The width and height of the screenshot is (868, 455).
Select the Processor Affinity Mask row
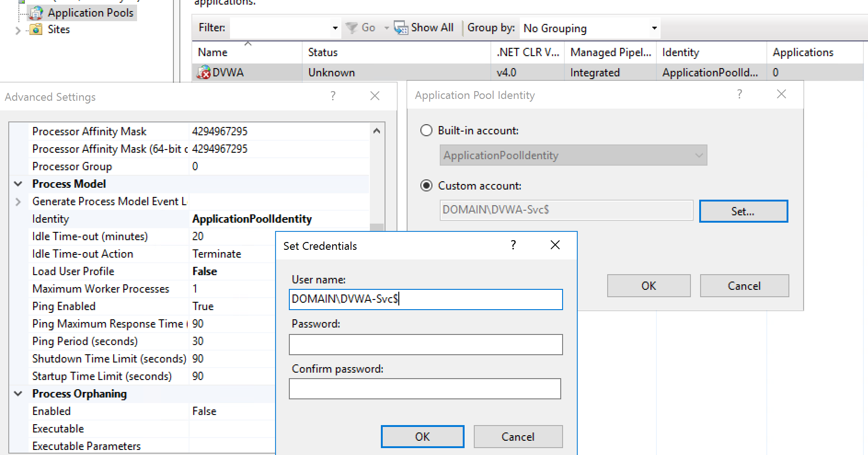pos(199,132)
